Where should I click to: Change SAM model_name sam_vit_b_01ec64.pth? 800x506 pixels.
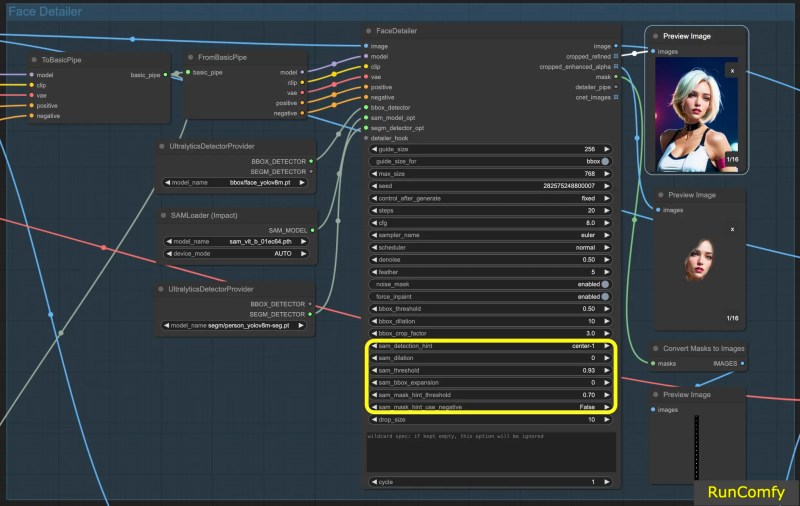click(236, 241)
